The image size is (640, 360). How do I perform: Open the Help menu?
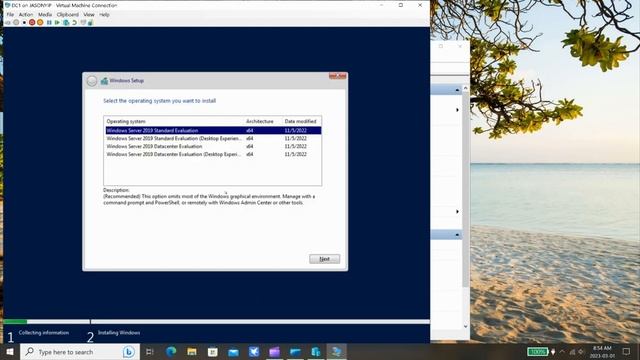[x=104, y=14]
